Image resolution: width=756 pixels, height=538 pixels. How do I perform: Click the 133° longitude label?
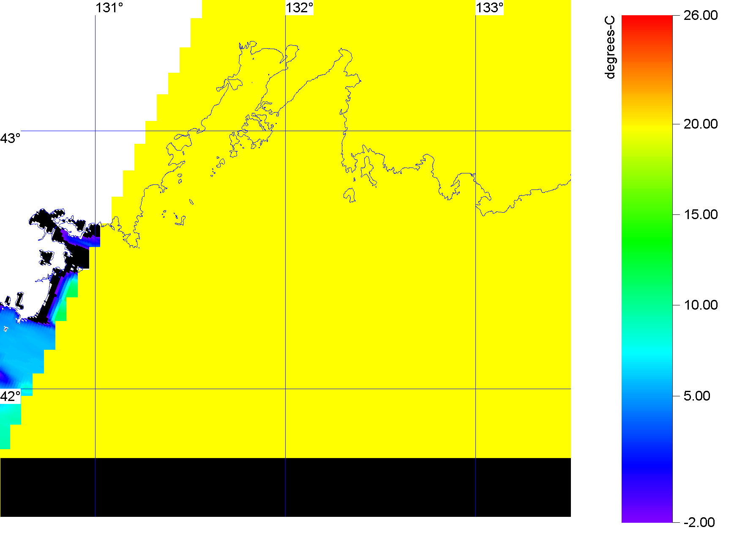coord(490,8)
